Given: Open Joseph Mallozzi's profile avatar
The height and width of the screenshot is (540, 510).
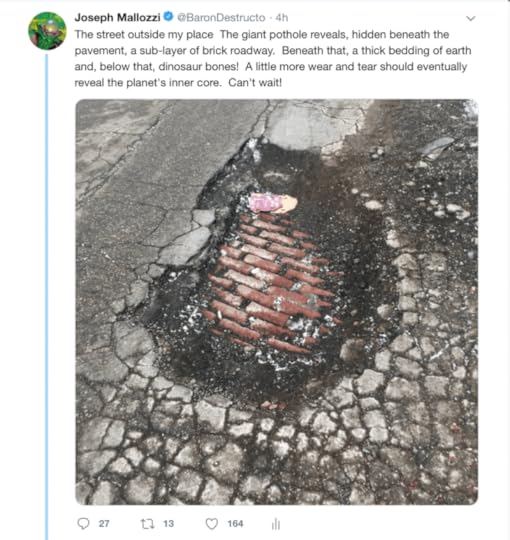Looking at the screenshot, I should point(47,31).
